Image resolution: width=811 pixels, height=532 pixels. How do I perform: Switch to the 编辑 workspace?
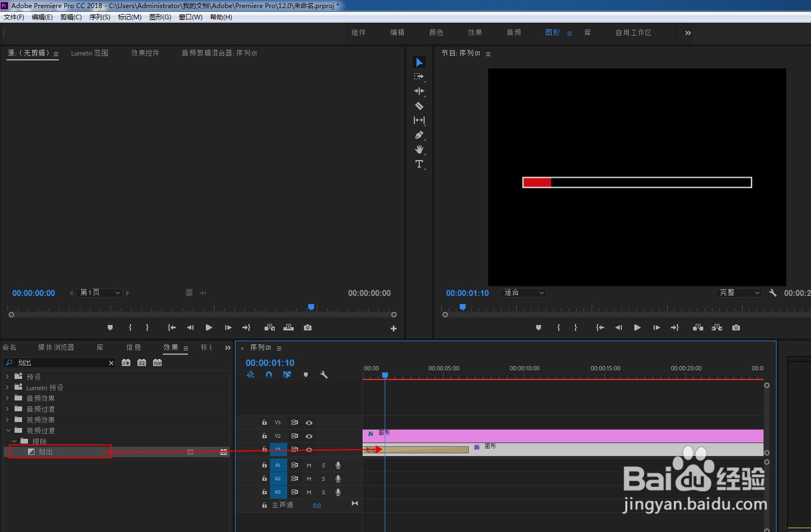397,32
